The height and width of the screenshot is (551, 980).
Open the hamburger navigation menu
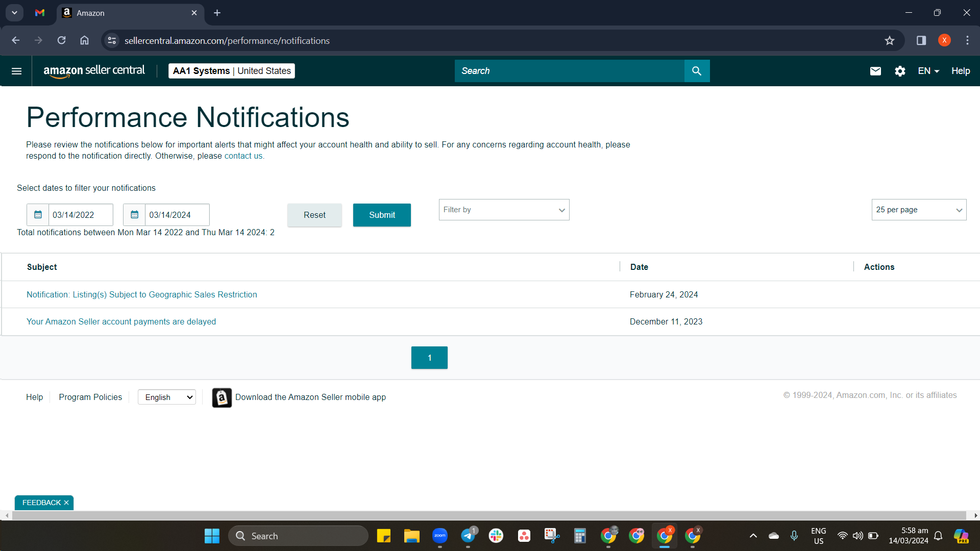pos(16,71)
